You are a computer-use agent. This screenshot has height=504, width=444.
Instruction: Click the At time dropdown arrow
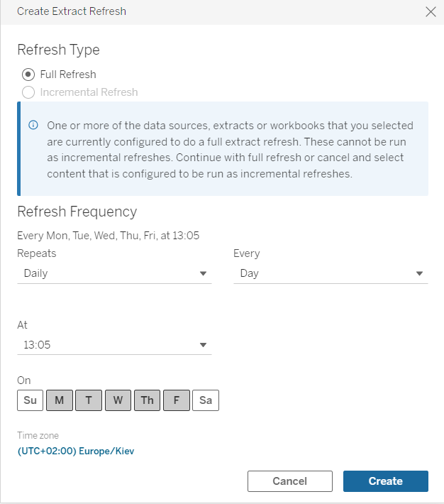click(x=203, y=345)
